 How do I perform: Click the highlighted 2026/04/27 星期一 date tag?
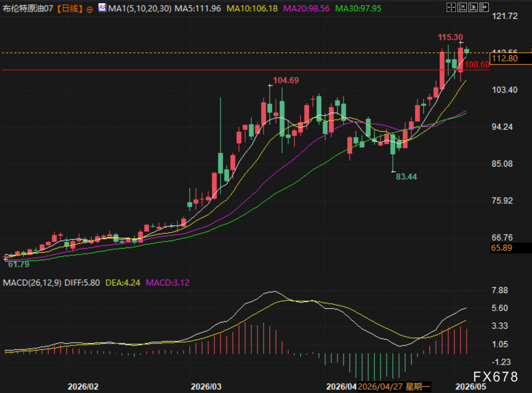coord(394,387)
